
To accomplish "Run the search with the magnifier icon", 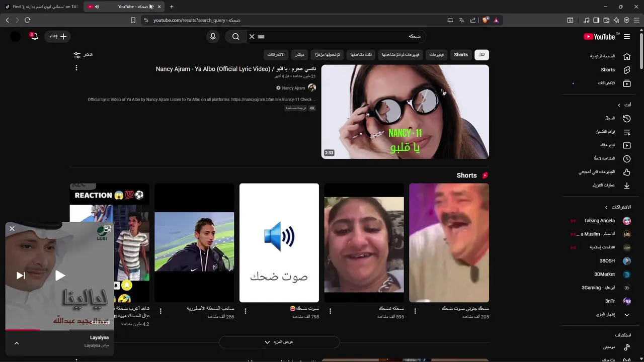I will click(x=236, y=37).
